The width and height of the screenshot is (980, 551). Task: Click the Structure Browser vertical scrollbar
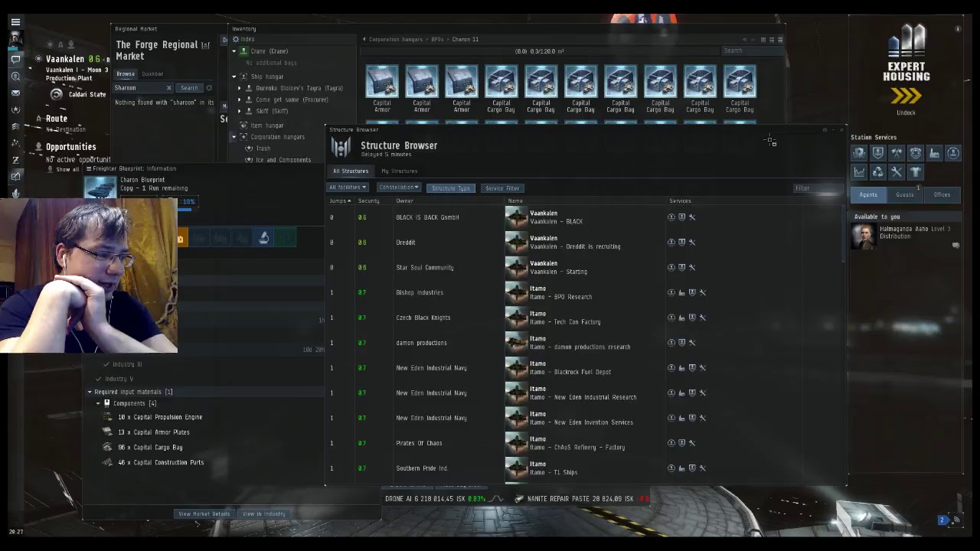(844, 234)
